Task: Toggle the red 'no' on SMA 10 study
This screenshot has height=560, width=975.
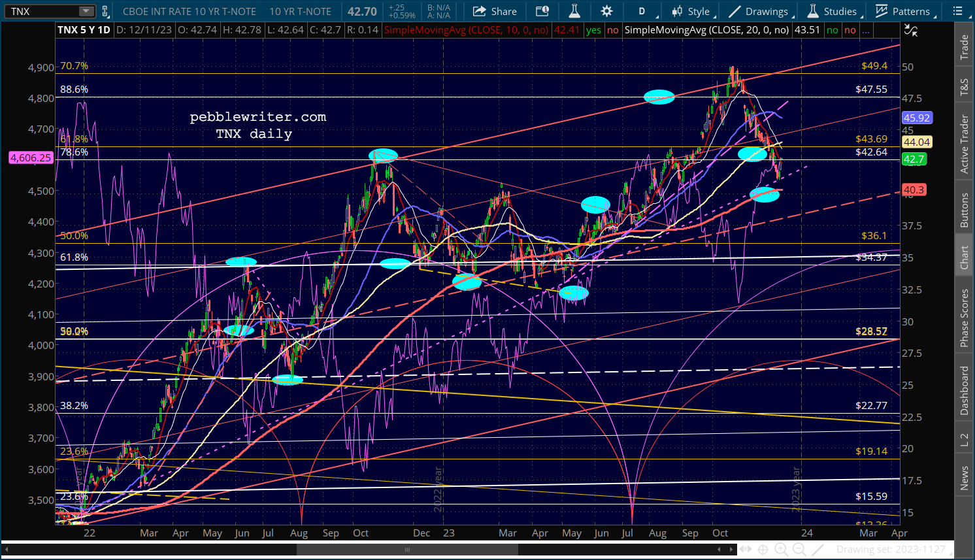Action: (x=612, y=30)
